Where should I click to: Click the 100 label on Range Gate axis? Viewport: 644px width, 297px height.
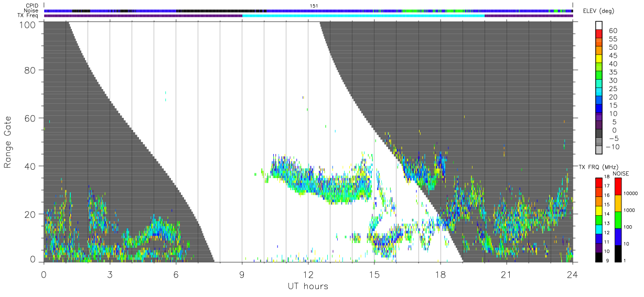[28, 24]
